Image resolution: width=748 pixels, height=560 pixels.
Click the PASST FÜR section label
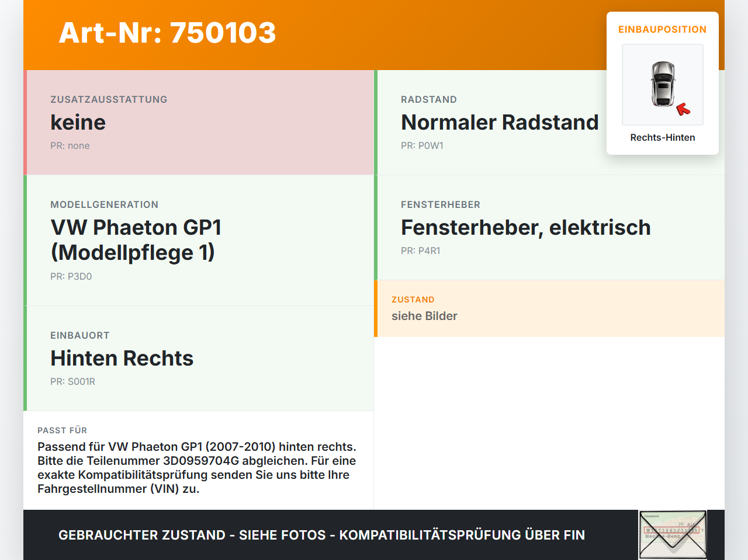pos(62,430)
